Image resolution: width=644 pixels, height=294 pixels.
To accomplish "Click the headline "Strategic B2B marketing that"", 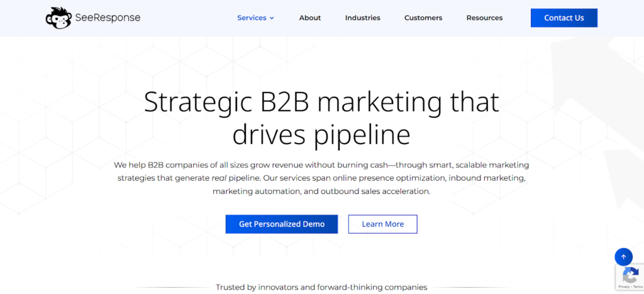I will 321,102.
